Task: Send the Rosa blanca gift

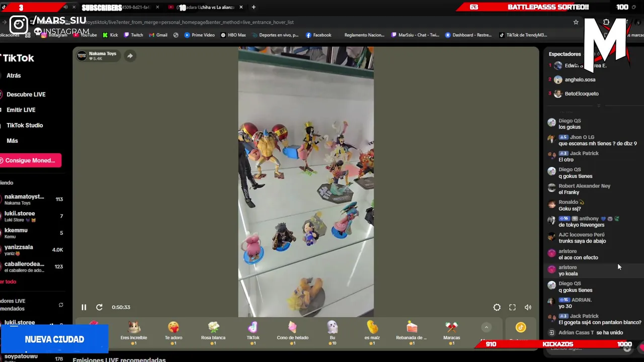Action: (x=213, y=332)
